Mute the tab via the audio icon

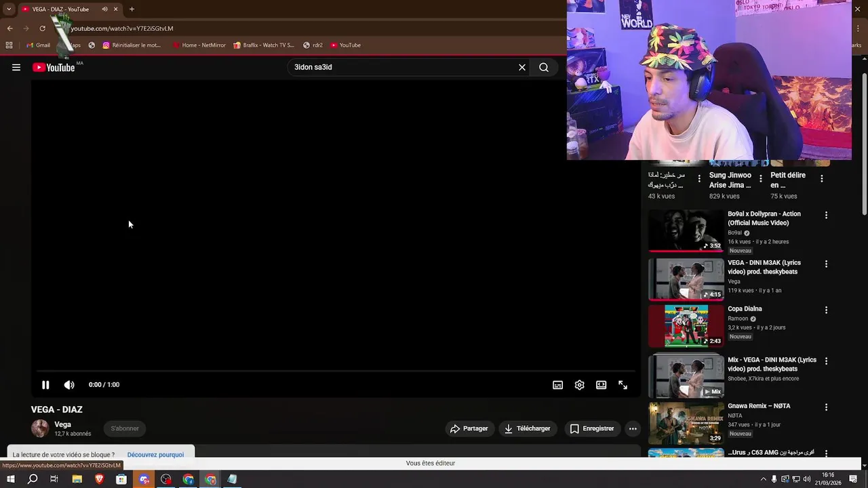[104, 9]
